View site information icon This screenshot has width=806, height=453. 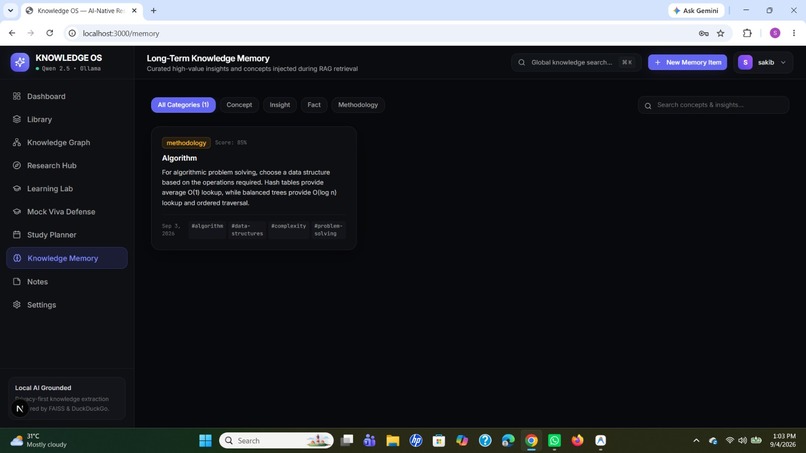click(72, 33)
